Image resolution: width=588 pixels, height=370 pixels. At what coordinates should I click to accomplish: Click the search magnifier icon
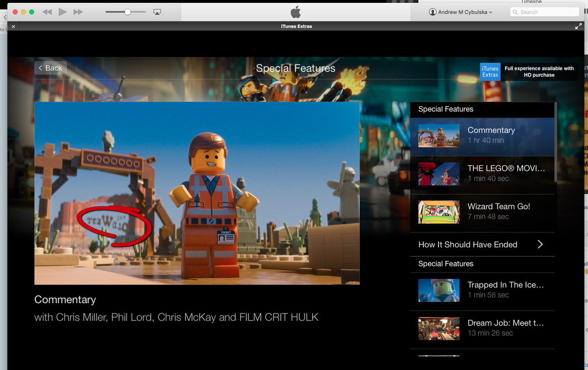(515, 12)
